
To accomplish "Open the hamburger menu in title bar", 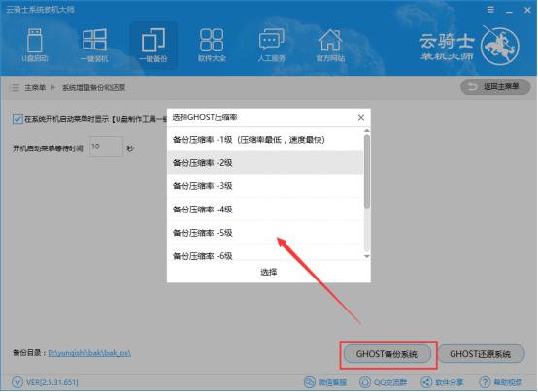I will point(490,10).
